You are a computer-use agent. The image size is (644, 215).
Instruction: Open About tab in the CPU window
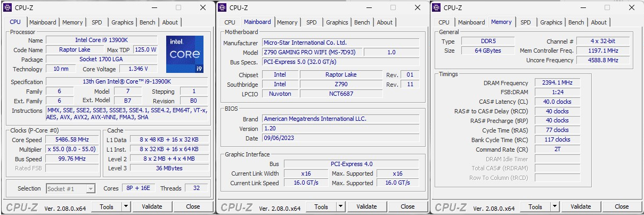[x=170, y=22]
